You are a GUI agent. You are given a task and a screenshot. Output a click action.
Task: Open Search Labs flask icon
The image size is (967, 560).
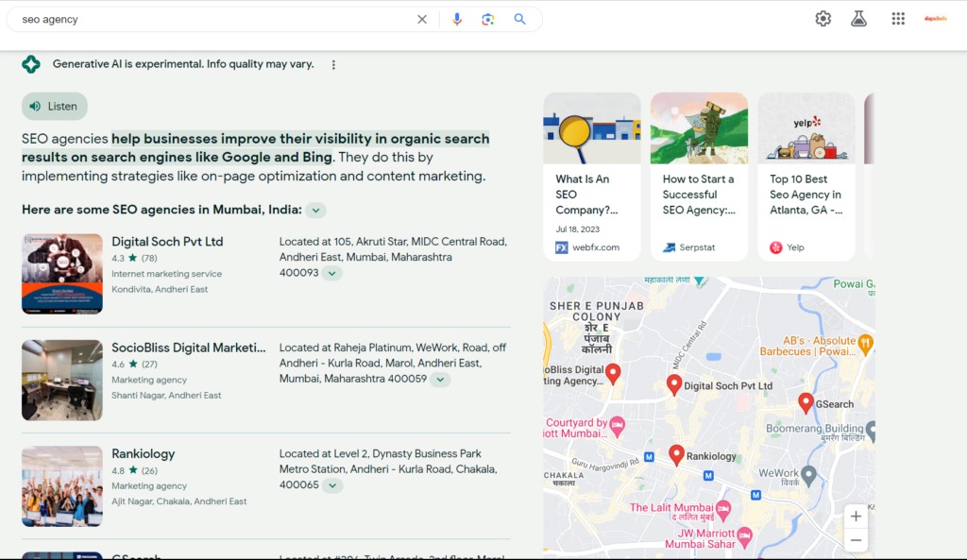coord(858,19)
